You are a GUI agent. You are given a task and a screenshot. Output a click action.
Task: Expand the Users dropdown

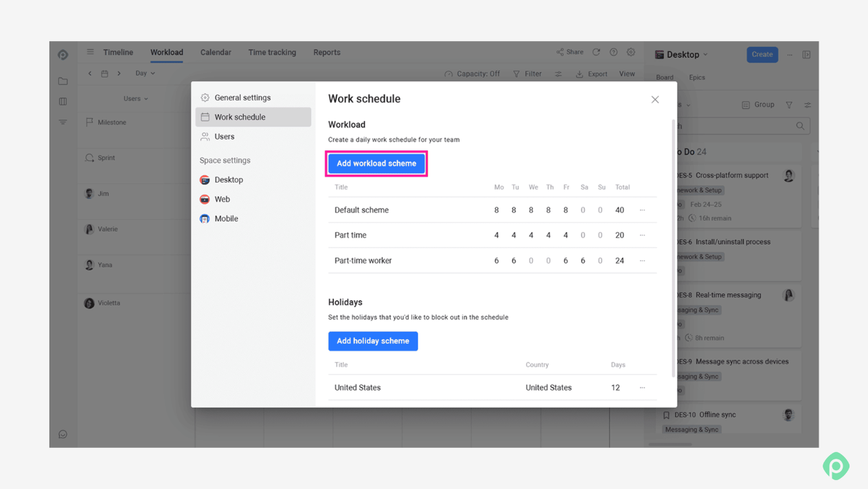pyautogui.click(x=136, y=99)
